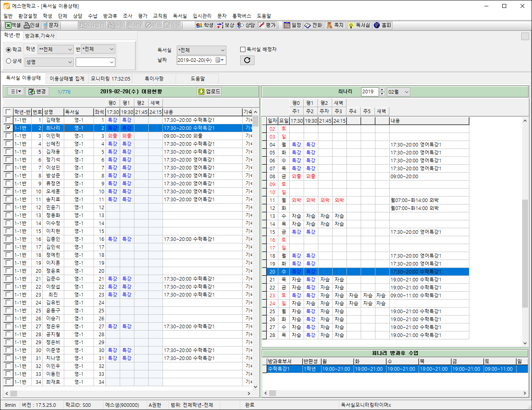Screen dimensions: 532x410
Task: Open the 쪽지 note toolbar icon
Action: 335,25
